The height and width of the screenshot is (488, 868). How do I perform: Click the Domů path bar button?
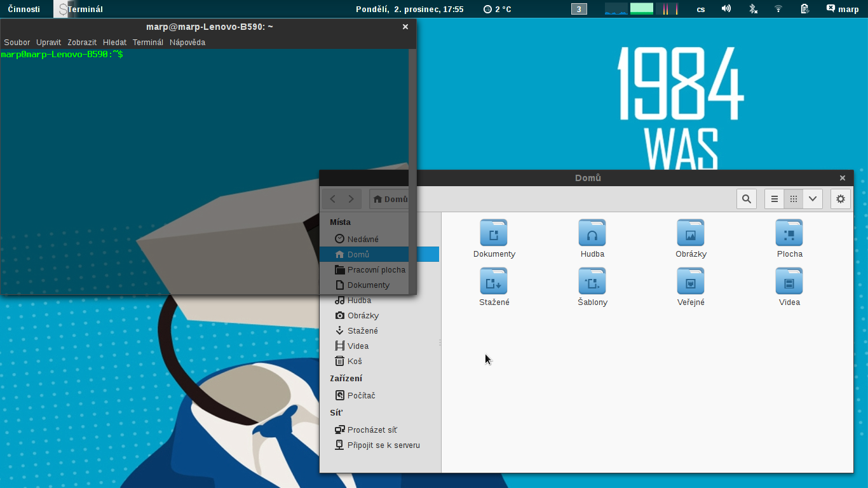pyautogui.click(x=390, y=199)
